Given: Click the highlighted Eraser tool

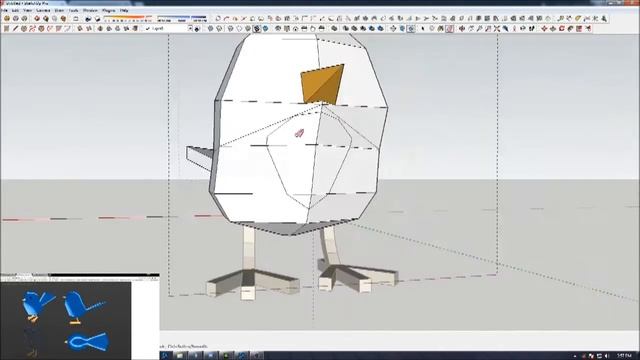Looking at the screenshot, I should 449,29.
